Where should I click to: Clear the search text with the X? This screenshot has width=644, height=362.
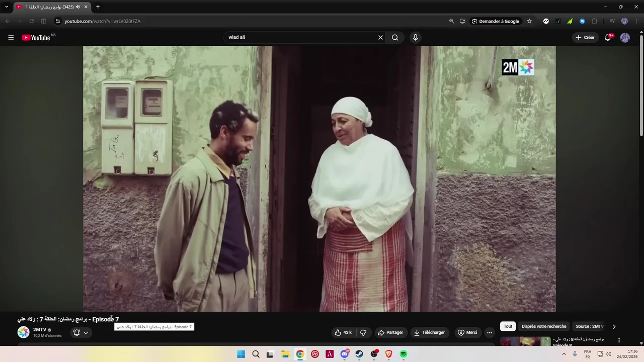tap(380, 37)
